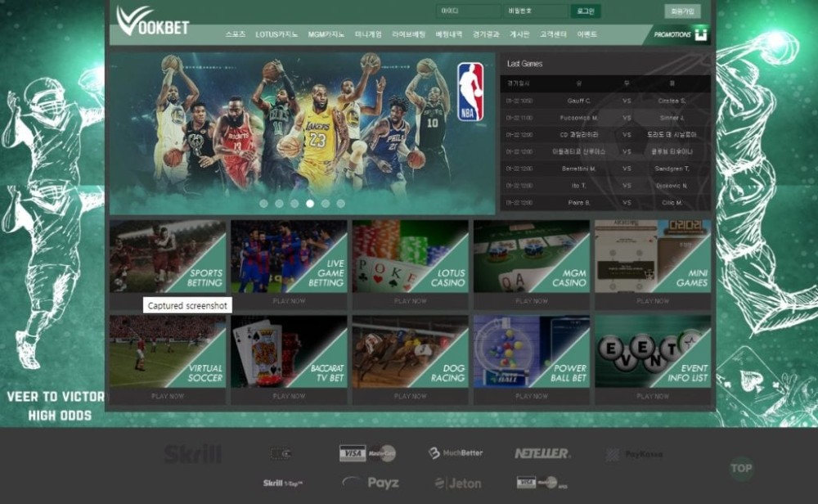The width and height of the screenshot is (818, 504).
Task: Select the fifth banner carousel dot
Action: [x=326, y=204]
